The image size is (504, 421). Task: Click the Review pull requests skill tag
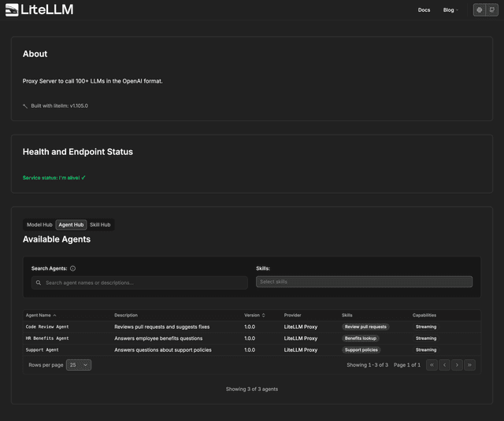point(365,327)
